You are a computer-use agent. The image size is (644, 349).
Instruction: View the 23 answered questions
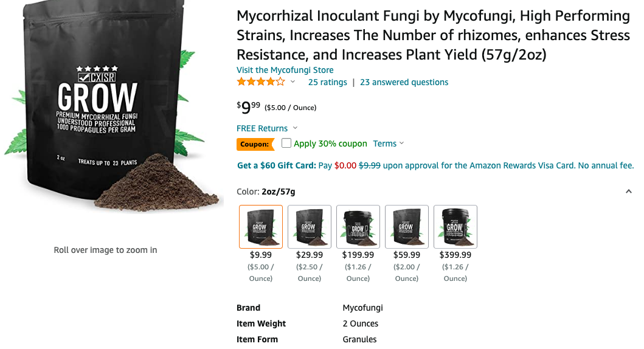[x=404, y=82]
